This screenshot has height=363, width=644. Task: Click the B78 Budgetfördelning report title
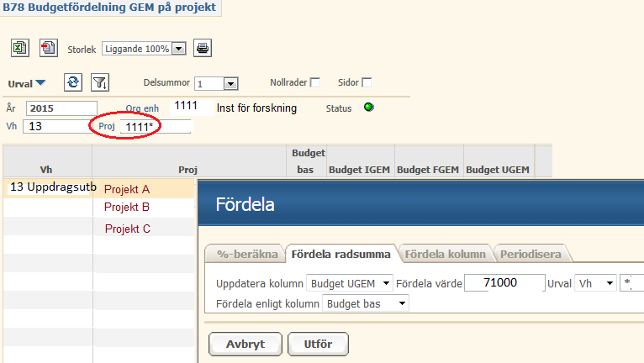pos(109,8)
